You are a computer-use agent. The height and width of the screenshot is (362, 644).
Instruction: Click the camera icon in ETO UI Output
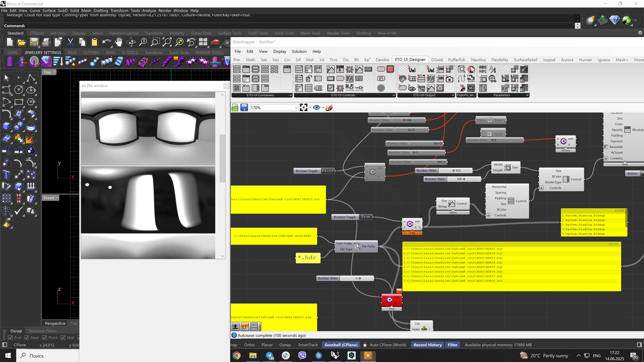click(449, 79)
